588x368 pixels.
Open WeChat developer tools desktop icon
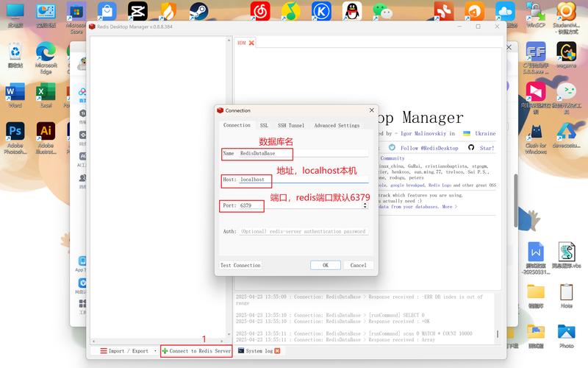(x=566, y=99)
